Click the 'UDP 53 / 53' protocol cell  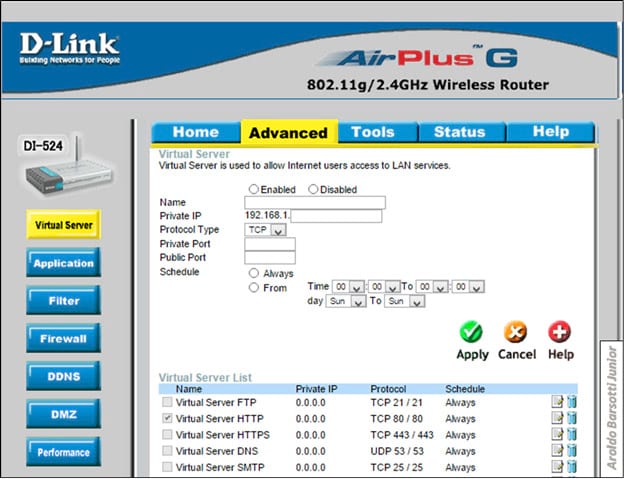397,451
